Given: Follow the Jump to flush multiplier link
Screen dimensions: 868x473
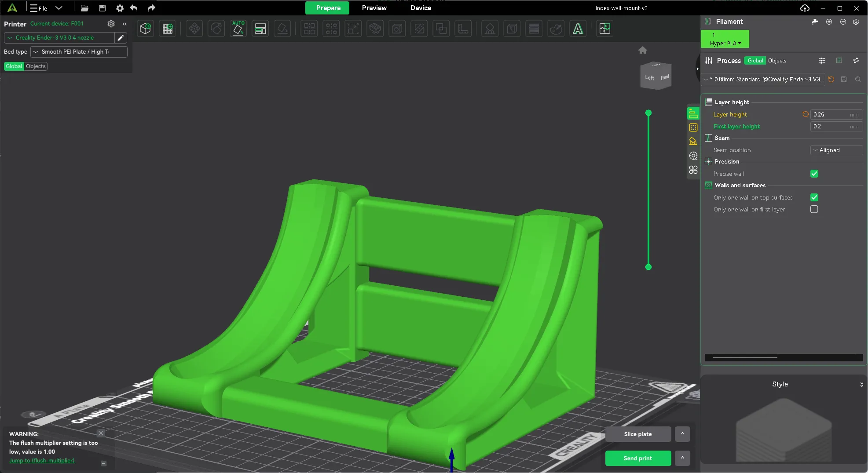Looking at the screenshot, I should (x=42, y=461).
